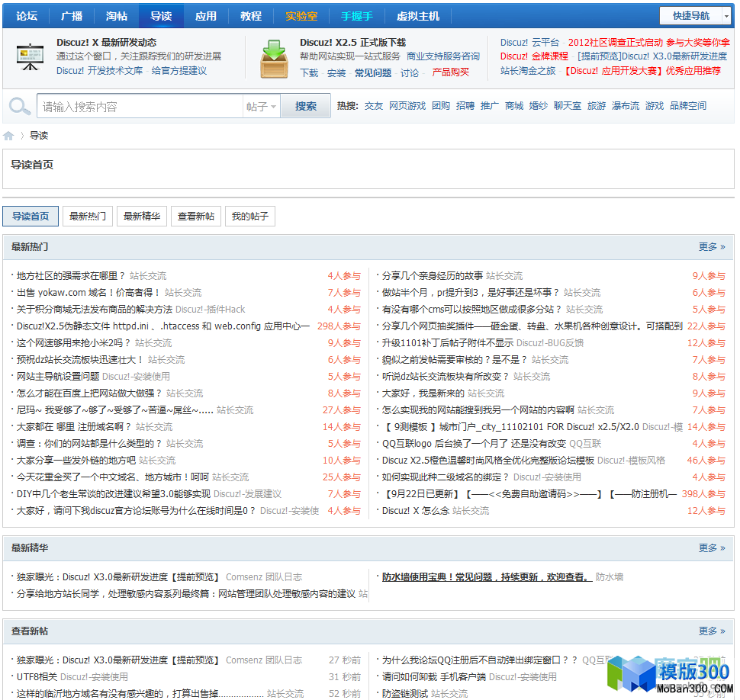Open thread 网站主导航设置问题

(58, 377)
